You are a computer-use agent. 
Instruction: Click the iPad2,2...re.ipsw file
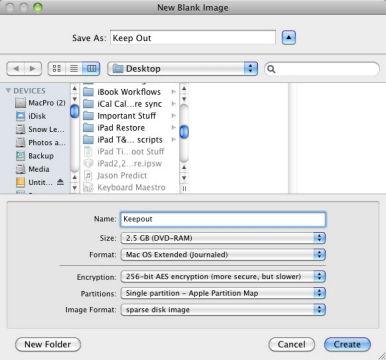pyautogui.click(x=123, y=164)
